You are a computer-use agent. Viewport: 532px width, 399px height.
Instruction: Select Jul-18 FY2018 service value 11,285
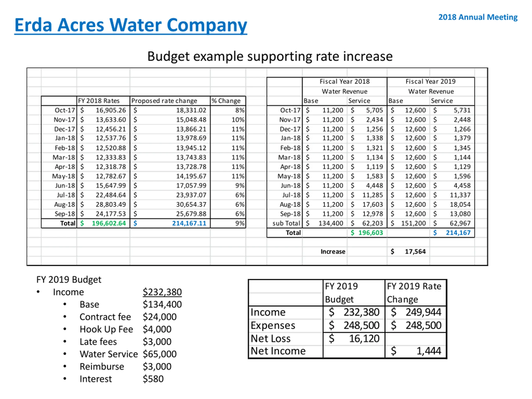[373, 195]
